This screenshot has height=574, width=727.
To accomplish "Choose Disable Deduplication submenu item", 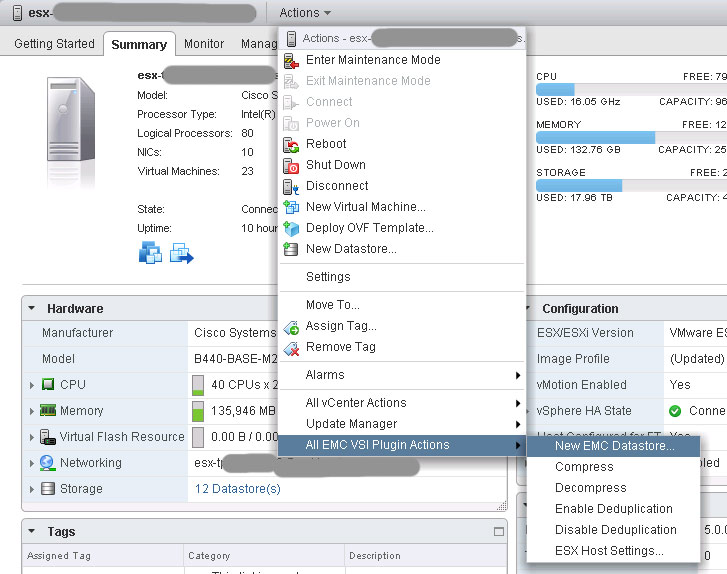I will click(613, 530).
